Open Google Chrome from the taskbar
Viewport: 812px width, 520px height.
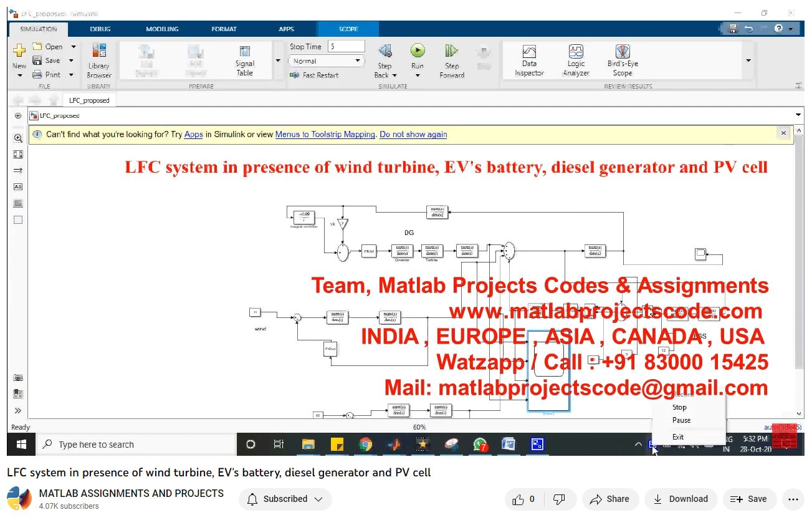click(365, 444)
